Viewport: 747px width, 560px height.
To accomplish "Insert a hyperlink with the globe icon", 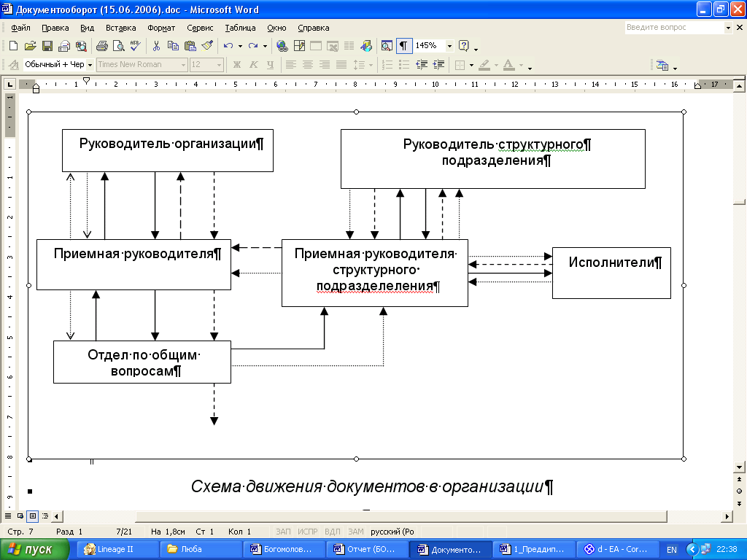I will click(282, 46).
